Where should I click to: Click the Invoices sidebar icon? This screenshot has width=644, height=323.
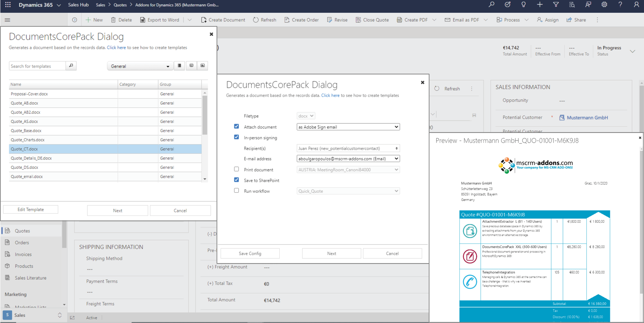coord(7,254)
